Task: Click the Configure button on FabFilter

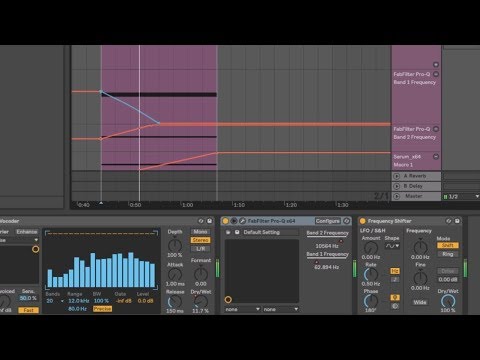Action: pos(328,221)
